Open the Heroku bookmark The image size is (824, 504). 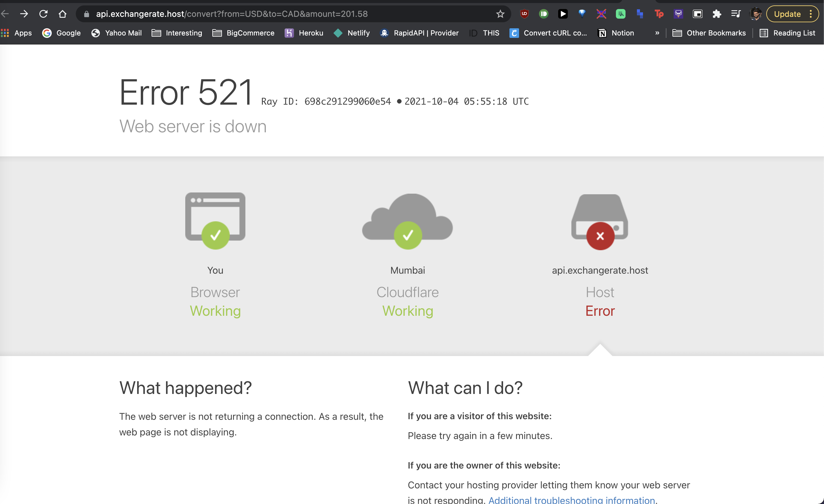pos(304,33)
